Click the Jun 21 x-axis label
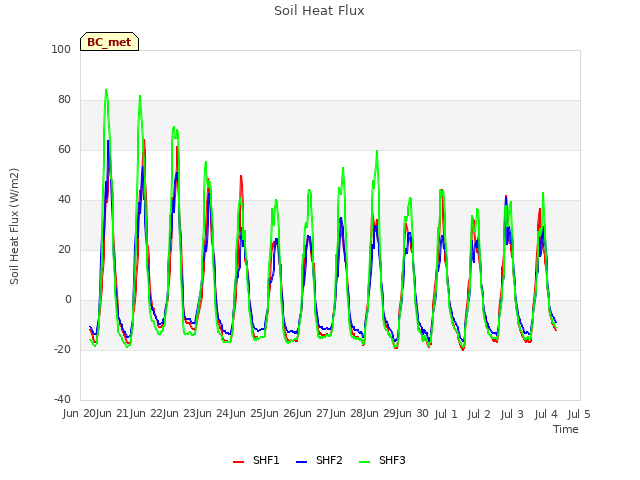Viewport: 640px width, 480px height. (113, 414)
